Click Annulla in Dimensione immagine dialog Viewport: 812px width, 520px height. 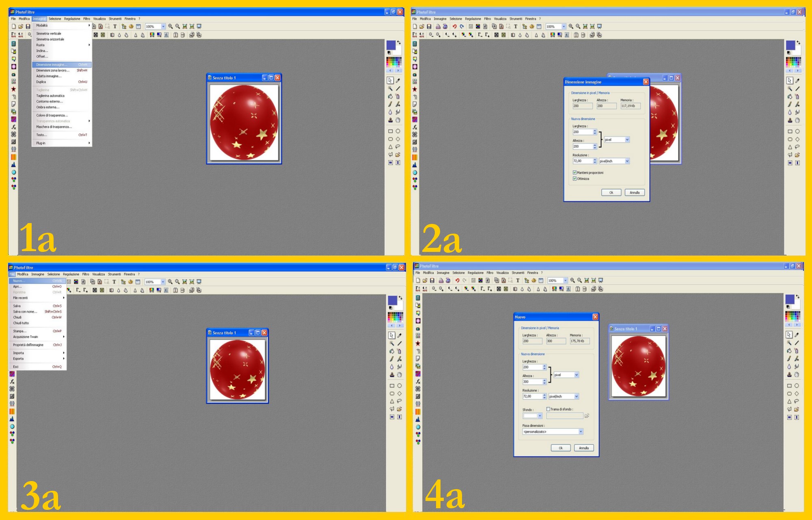(634, 193)
